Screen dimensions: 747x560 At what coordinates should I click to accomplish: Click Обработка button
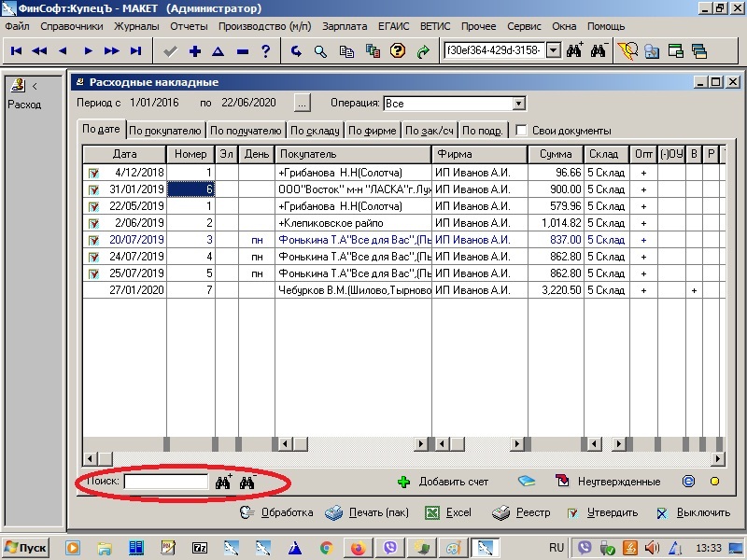click(x=276, y=512)
